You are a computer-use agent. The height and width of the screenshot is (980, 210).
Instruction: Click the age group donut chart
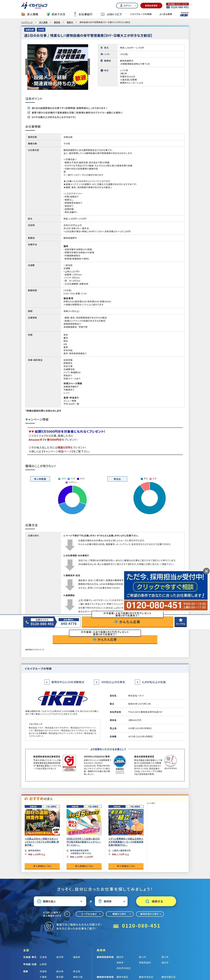[x=72, y=500]
